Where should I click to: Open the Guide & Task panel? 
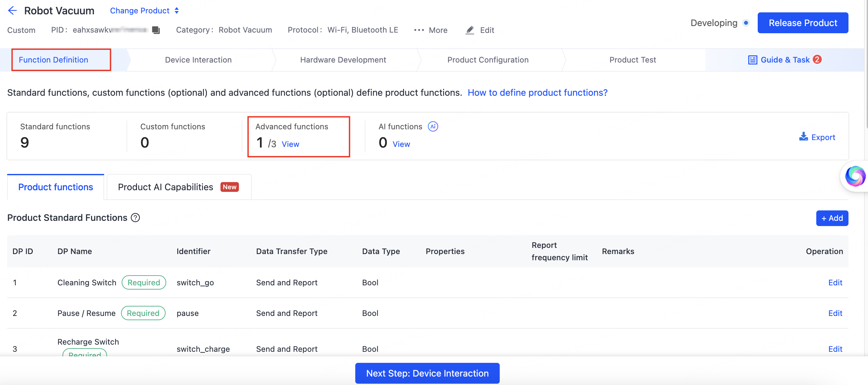785,60
